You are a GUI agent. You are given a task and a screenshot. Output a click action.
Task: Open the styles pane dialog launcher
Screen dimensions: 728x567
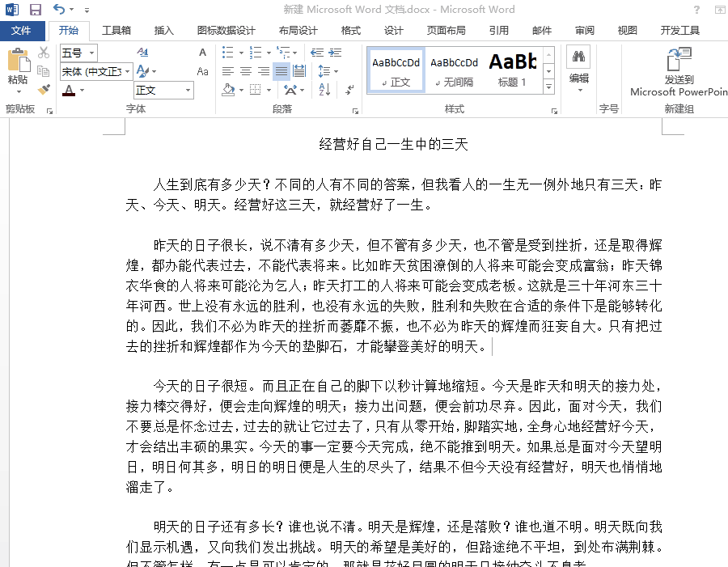coord(554,111)
